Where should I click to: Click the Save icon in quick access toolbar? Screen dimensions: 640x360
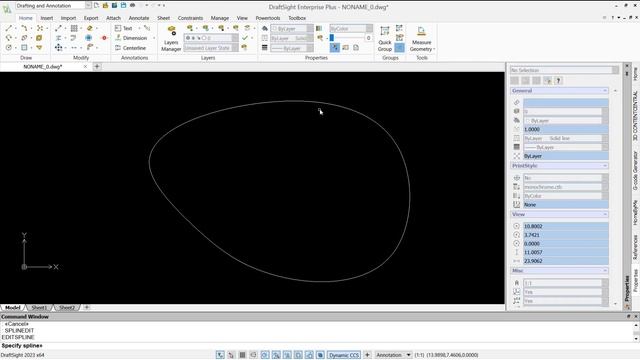pos(123,6)
